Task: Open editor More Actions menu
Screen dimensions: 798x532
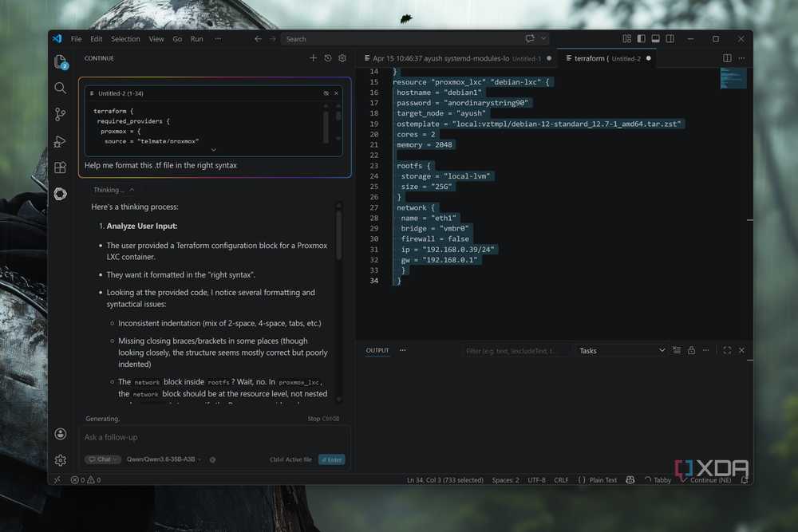Action: pyautogui.click(x=741, y=58)
